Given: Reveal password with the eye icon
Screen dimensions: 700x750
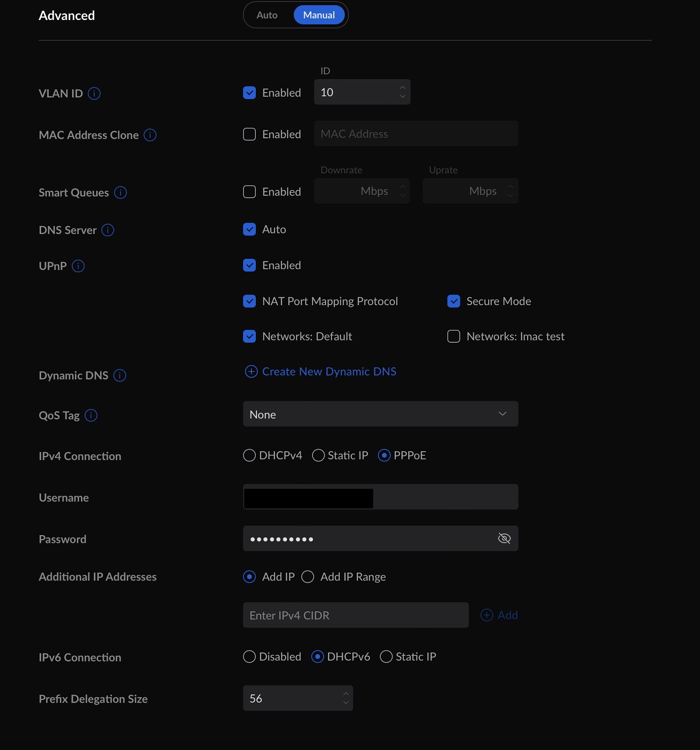Looking at the screenshot, I should 504,539.
